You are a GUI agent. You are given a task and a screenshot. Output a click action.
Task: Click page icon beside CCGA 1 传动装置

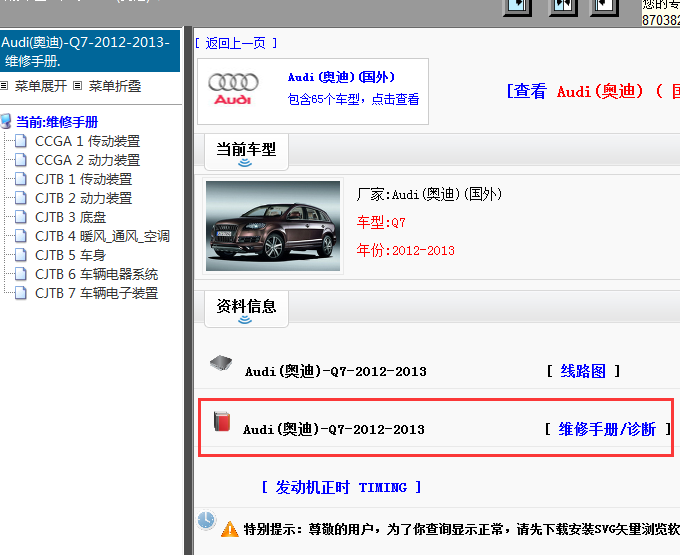(x=20, y=141)
